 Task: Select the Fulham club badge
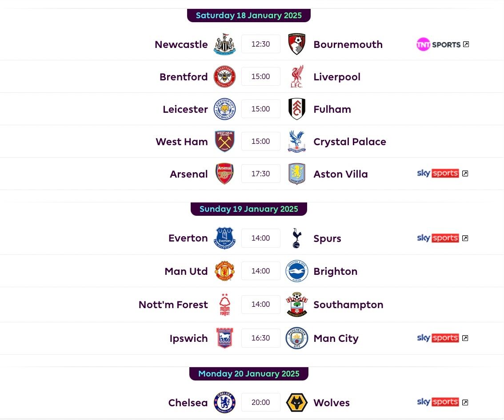point(296,109)
